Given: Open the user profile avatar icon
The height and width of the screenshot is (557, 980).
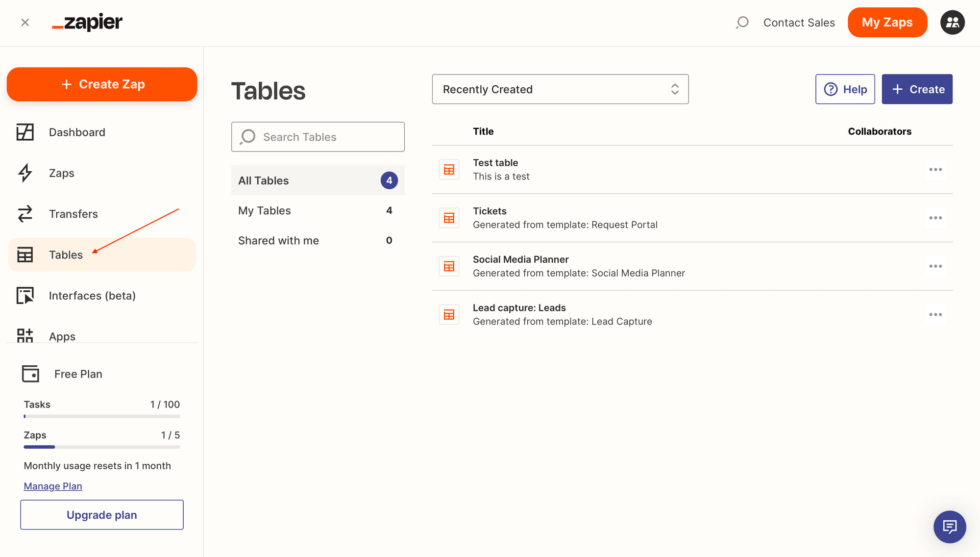Looking at the screenshot, I should point(952,22).
